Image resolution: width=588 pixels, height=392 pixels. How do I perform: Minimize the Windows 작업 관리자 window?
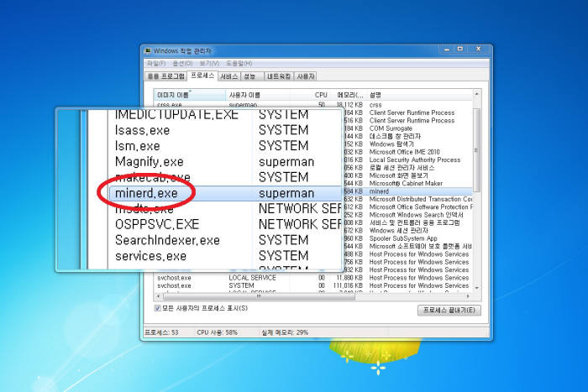click(x=447, y=49)
